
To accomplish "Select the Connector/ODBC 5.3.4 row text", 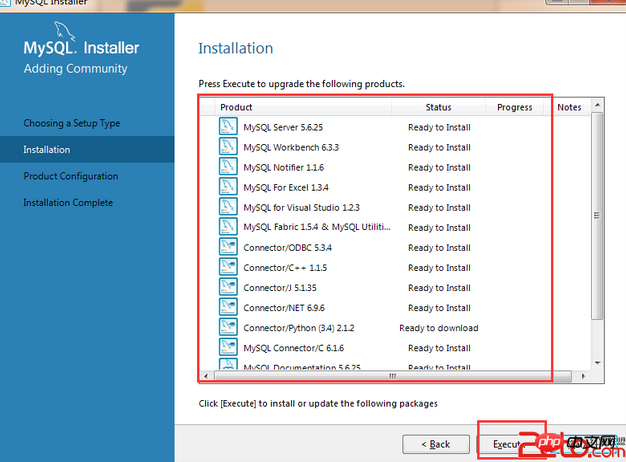I will pyautogui.click(x=287, y=248).
